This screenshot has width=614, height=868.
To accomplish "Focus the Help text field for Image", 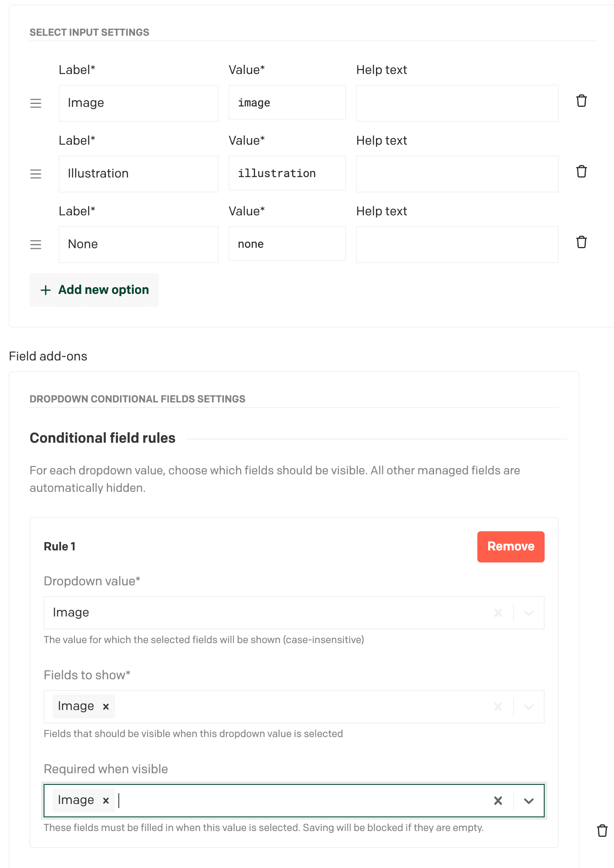I will 457,103.
